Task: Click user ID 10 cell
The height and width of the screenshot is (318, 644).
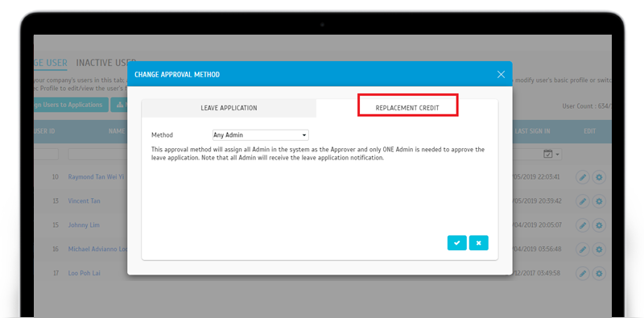Action: pyautogui.click(x=56, y=177)
